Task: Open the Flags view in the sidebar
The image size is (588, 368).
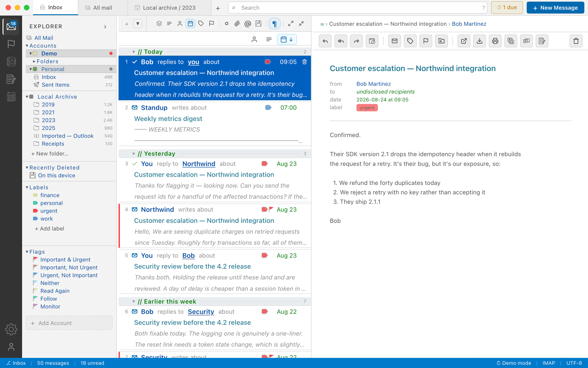Action: point(11,44)
